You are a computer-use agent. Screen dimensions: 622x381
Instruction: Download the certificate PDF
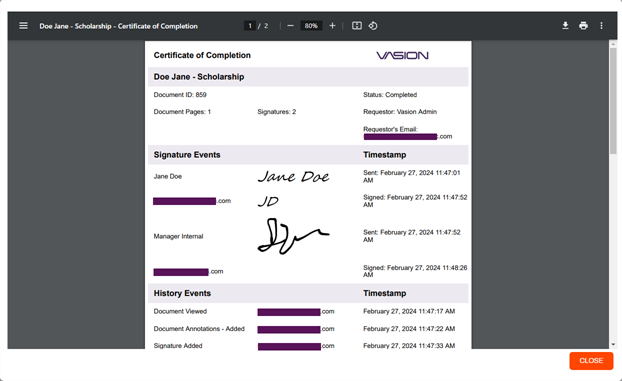pyautogui.click(x=565, y=26)
